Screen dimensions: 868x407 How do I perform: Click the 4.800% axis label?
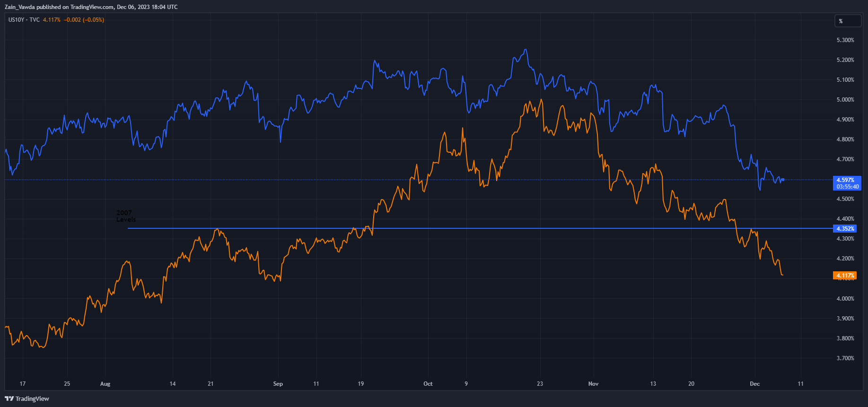(x=845, y=139)
